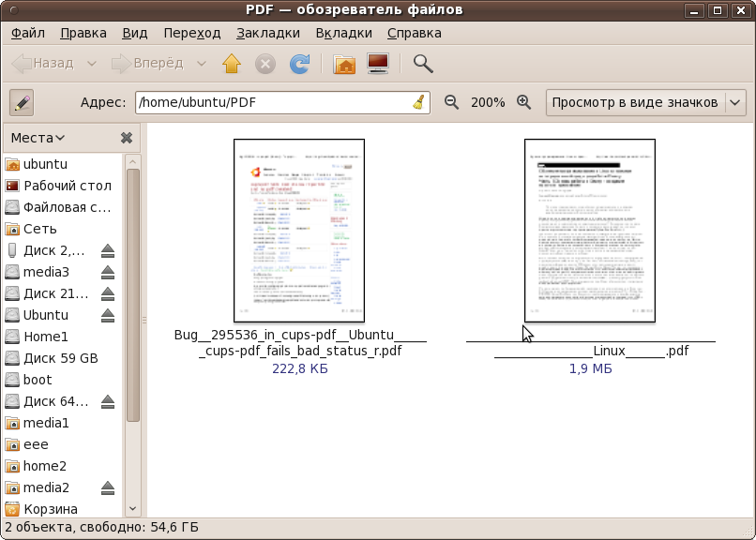Toggle text-based location entry pencil button

(x=21, y=102)
